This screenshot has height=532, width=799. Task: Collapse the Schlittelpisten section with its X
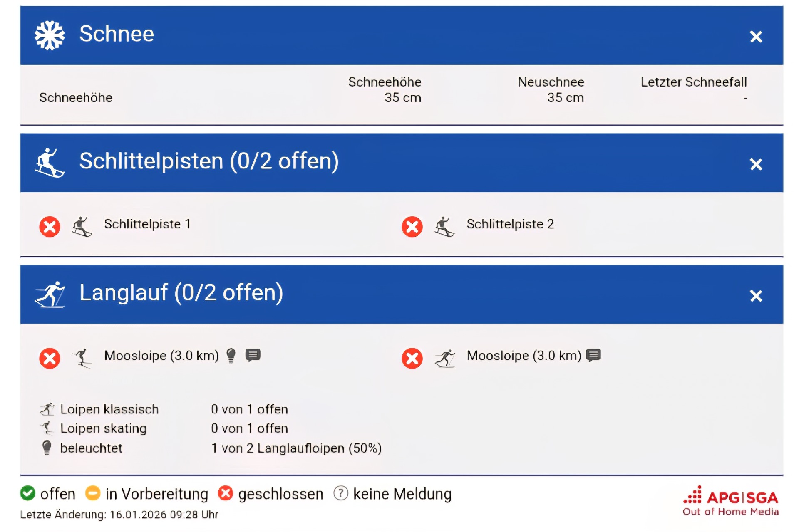(756, 164)
